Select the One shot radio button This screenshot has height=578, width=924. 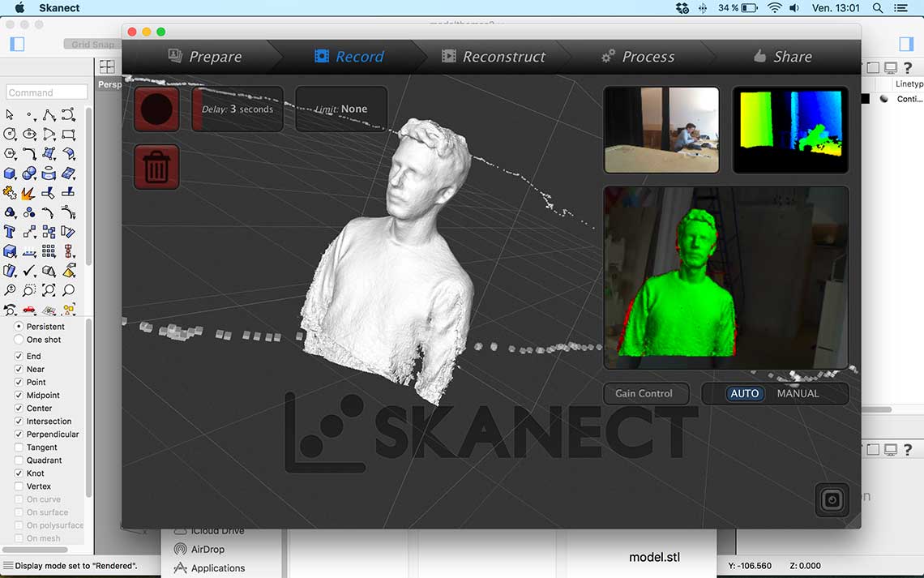click(19, 340)
